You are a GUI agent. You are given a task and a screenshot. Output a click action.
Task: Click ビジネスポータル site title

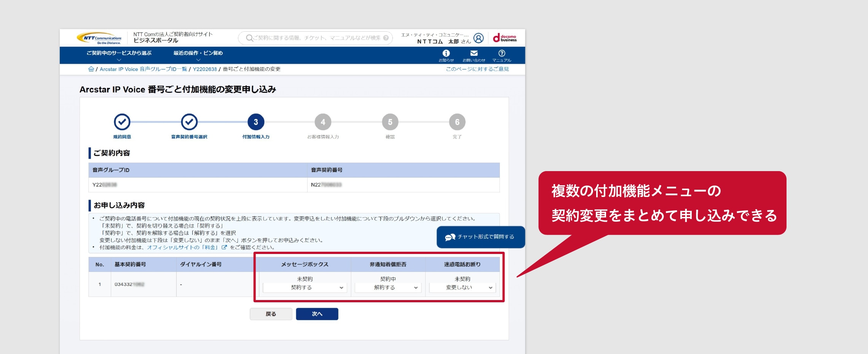click(156, 41)
